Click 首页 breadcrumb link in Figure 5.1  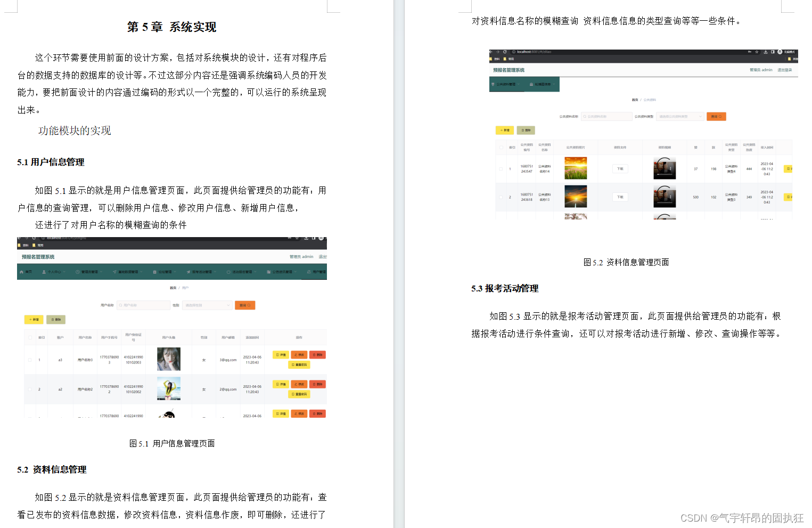173,288
